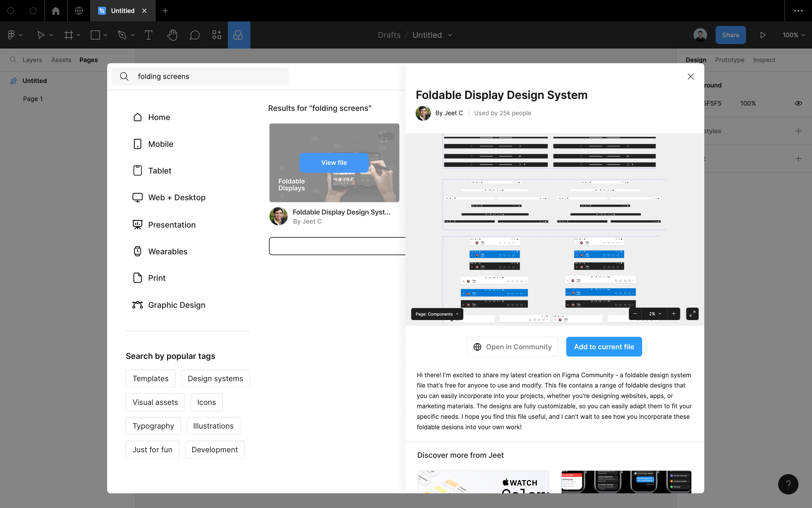Screen dimensions: 812x508
Task: Select the Text tool
Action: point(148,35)
